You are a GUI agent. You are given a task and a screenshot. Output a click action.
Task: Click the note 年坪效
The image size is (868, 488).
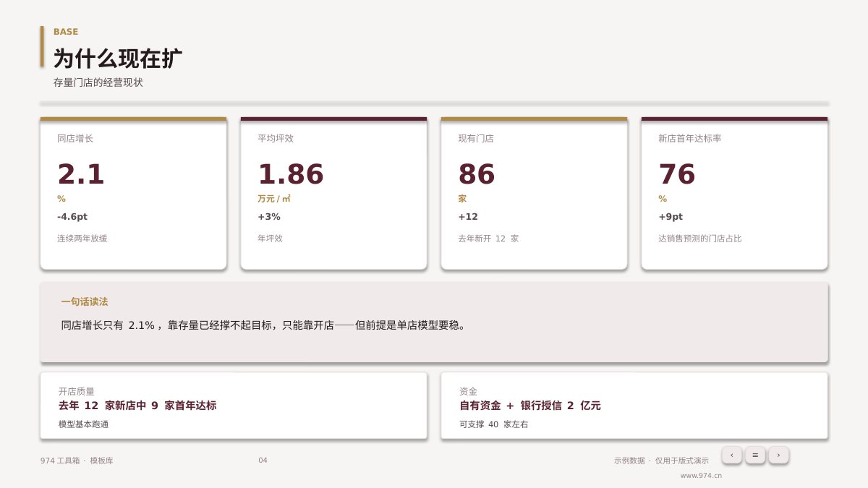[270, 239]
